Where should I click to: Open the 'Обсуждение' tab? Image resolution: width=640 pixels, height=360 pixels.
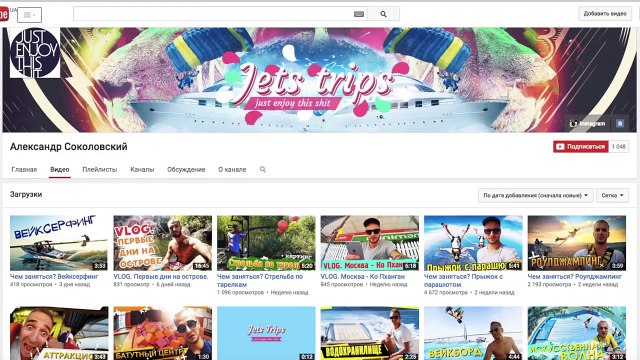click(x=186, y=169)
